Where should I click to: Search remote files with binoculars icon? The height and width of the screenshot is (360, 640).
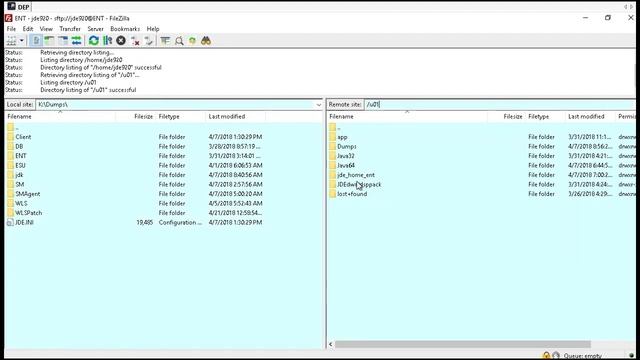pyautogui.click(x=206, y=40)
